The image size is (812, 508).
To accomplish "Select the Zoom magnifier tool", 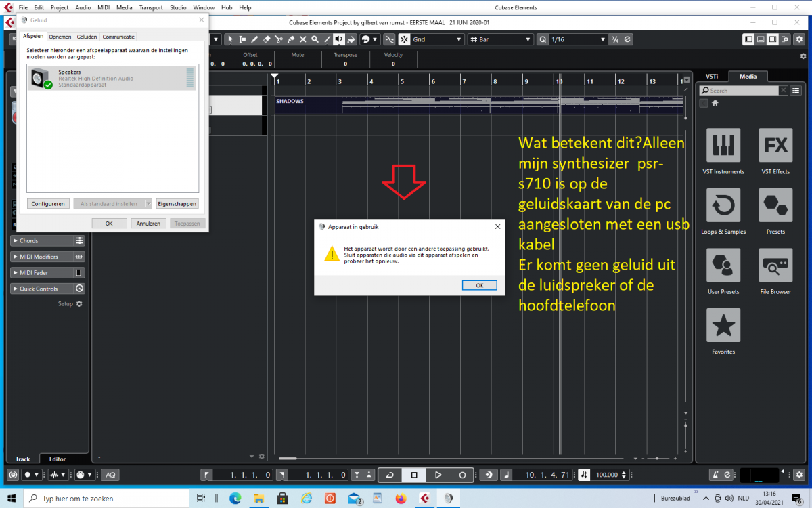I will pos(315,39).
